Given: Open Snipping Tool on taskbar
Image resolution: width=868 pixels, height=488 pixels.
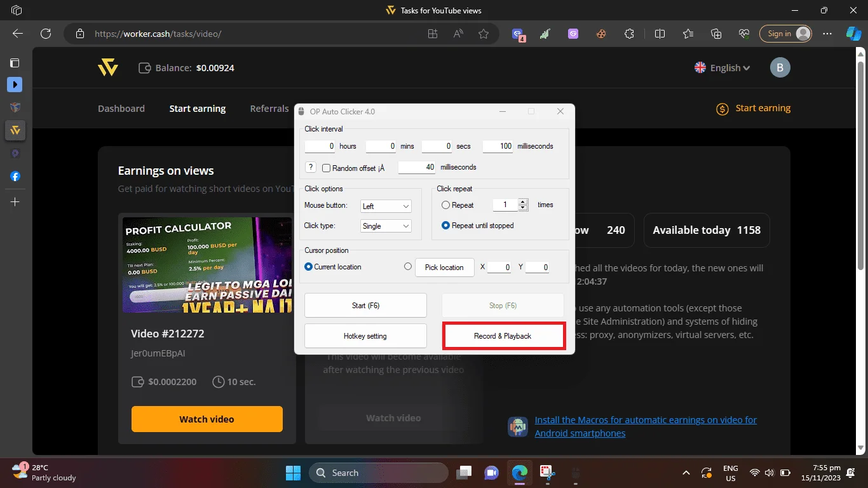Looking at the screenshot, I should (547, 473).
